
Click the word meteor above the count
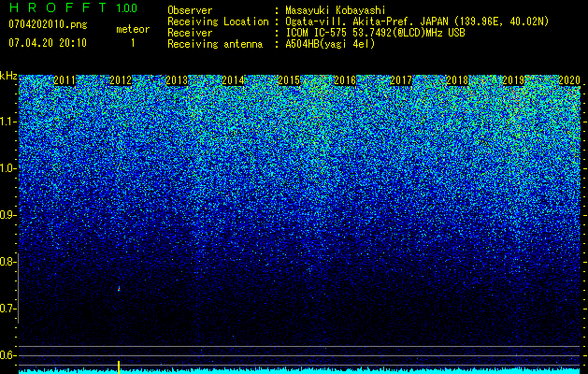click(133, 29)
